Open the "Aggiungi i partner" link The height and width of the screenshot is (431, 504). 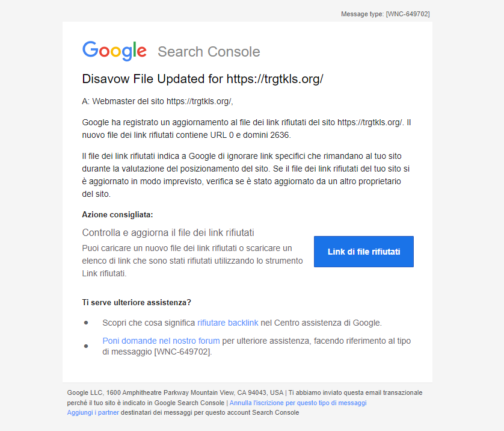tap(93, 412)
